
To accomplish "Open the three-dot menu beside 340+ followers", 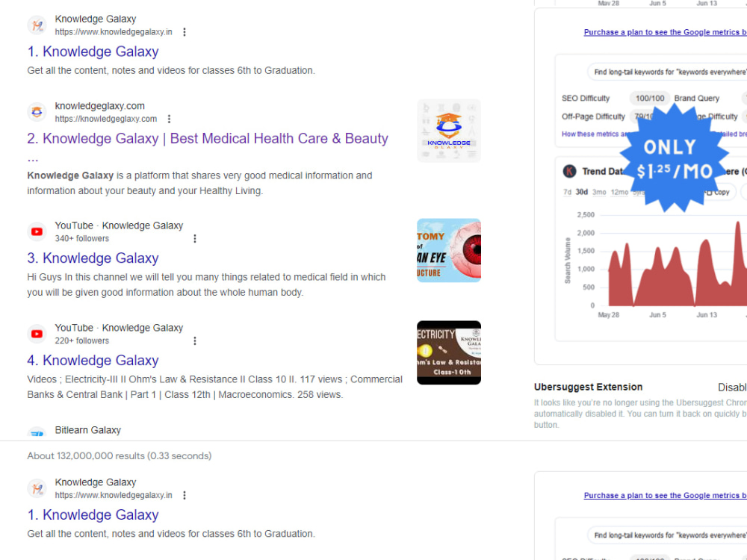I will 195,239.
